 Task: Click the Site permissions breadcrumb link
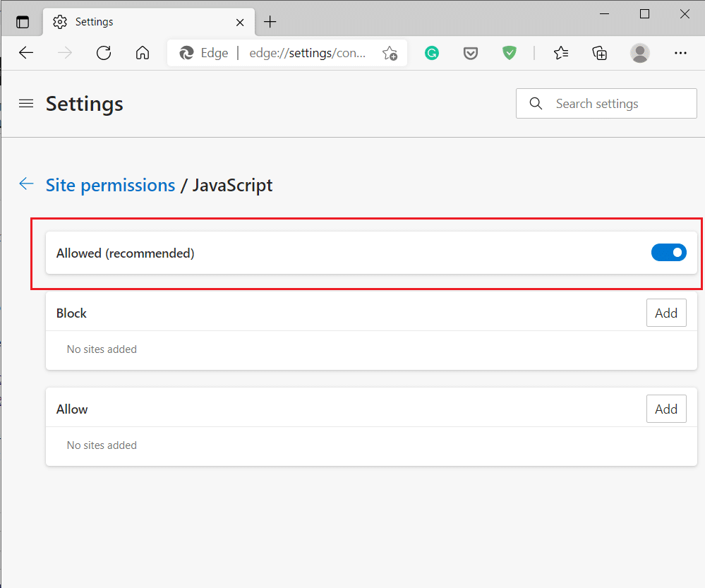pos(110,185)
